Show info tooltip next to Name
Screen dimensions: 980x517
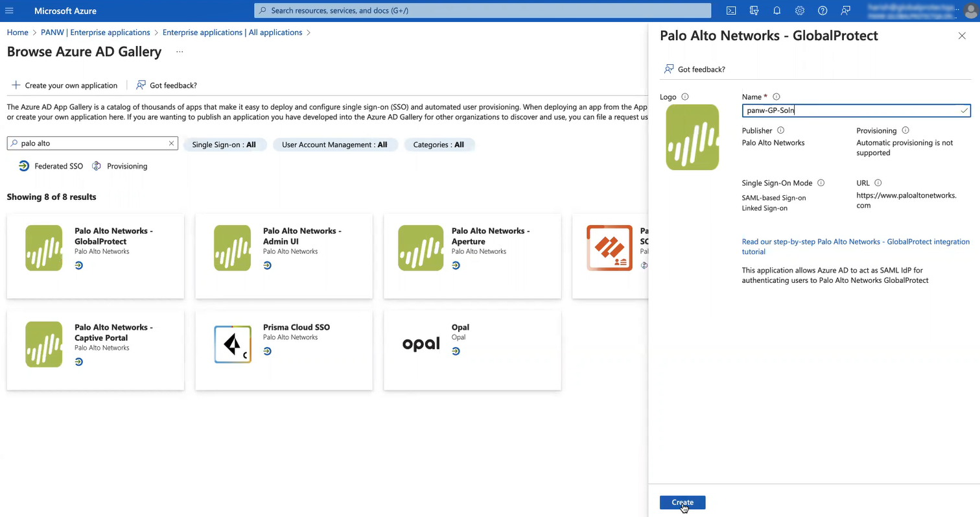776,97
